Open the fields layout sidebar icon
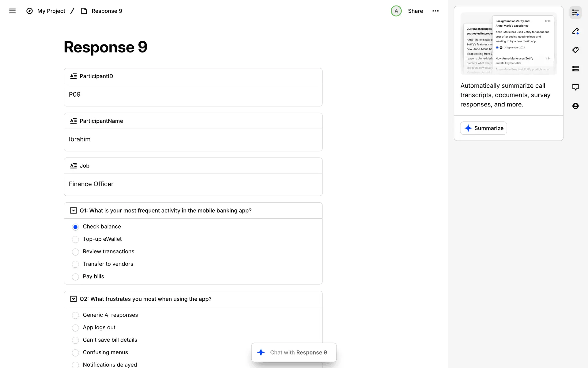Screen dimensions: 588x368 [575, 69]
